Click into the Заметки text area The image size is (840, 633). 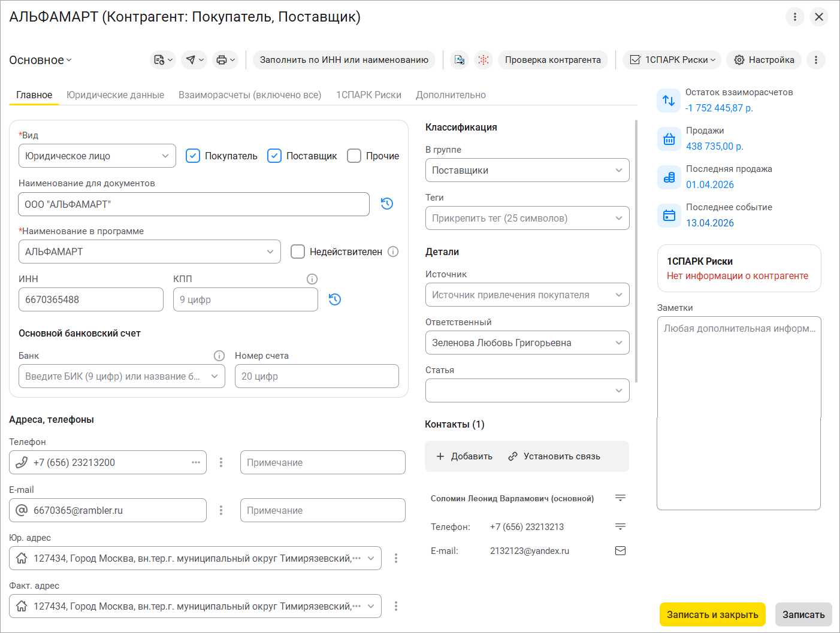tap(738, 413)
